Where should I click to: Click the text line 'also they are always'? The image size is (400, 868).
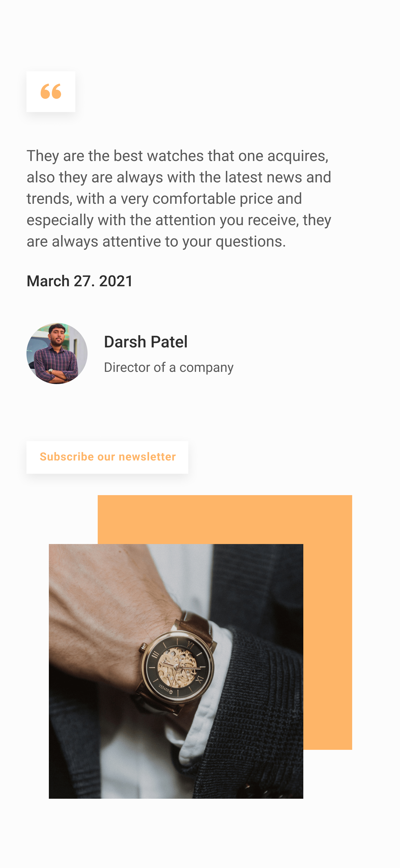pyautogui.click(x=179, y=177)
